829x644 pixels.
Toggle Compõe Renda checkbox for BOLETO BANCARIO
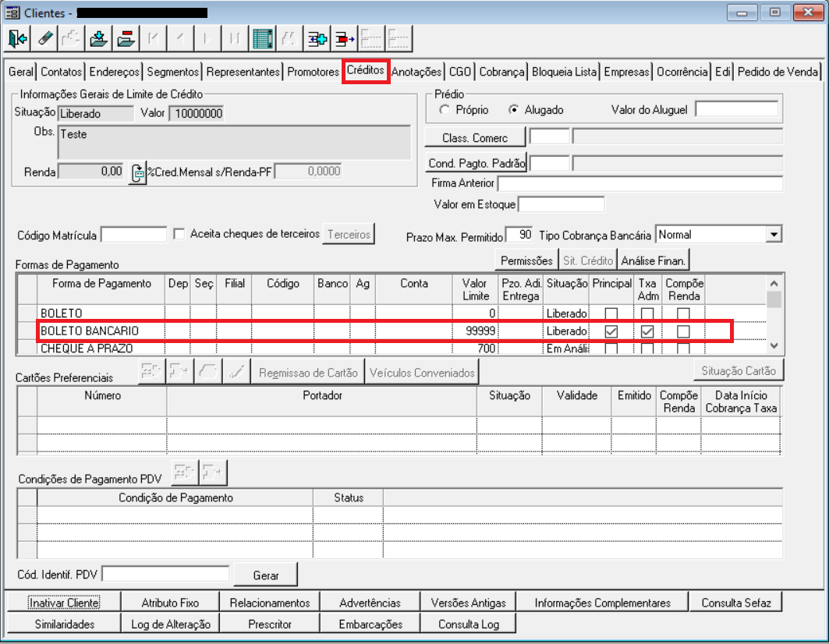[684, 331]
